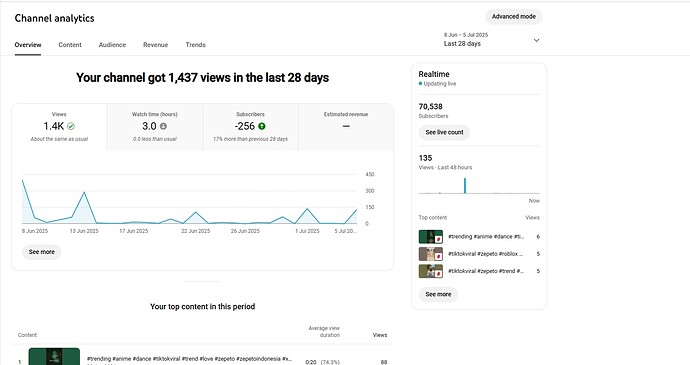690x365 pixels.
Task: Open the #tiktokviral #zepeto #roblox video thumbnail
Action: tap(430, 254)
